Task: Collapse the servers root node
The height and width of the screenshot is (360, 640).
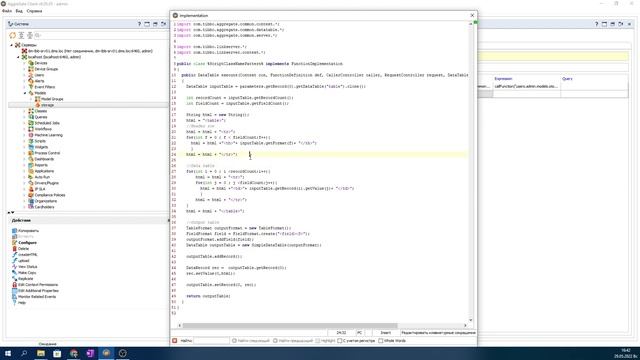Action: point(11,45)
